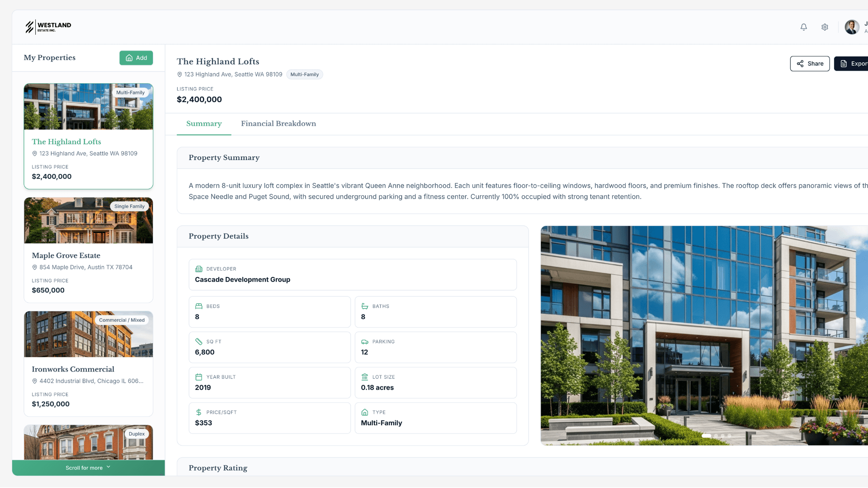Expand list with Scroll for more chevron

(x=108, y=467)
